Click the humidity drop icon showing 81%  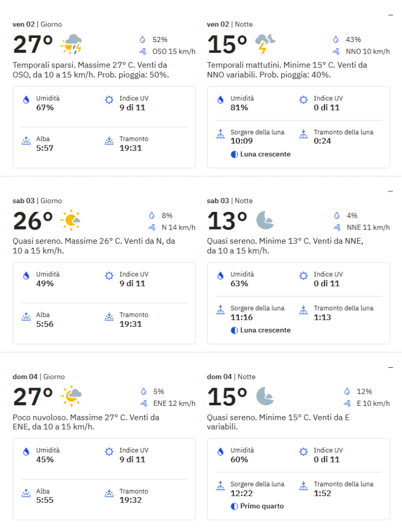221,100
